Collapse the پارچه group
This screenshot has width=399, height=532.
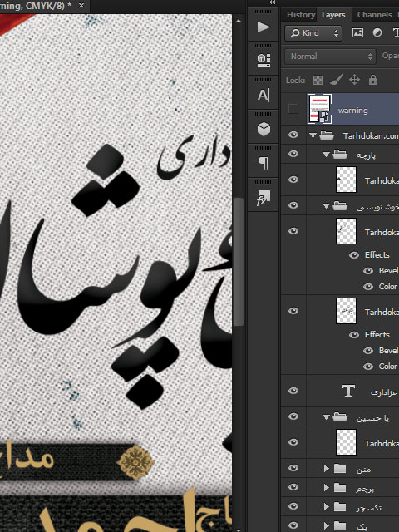tap(326, 155)
